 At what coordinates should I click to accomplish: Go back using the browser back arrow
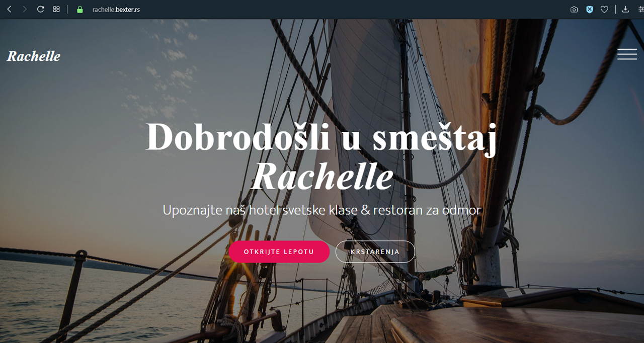(x=9, y=9)
